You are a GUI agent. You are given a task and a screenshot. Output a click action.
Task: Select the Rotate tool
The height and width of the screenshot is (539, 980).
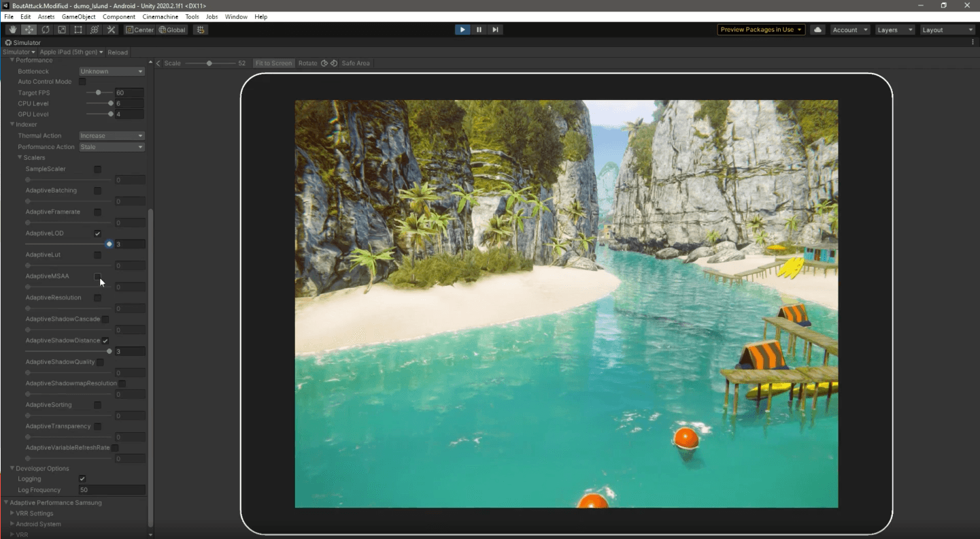tap(46, 29)
